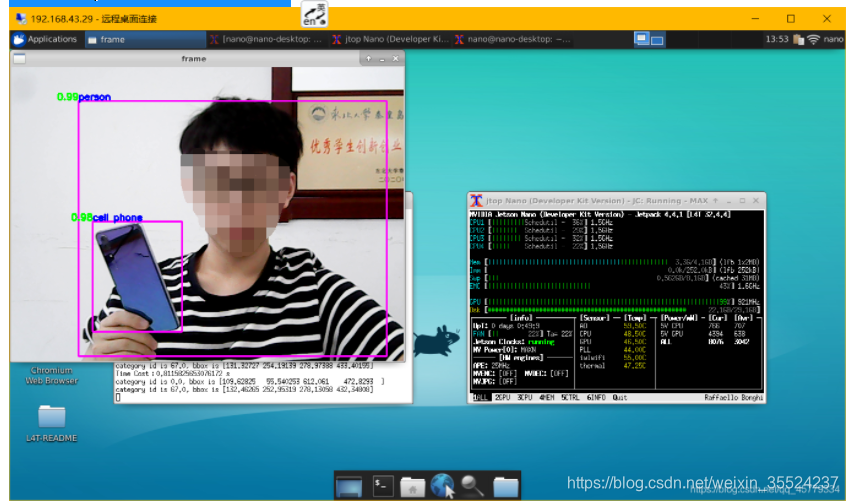Click the EMC usage bar in jtop

tap(615, 286)
